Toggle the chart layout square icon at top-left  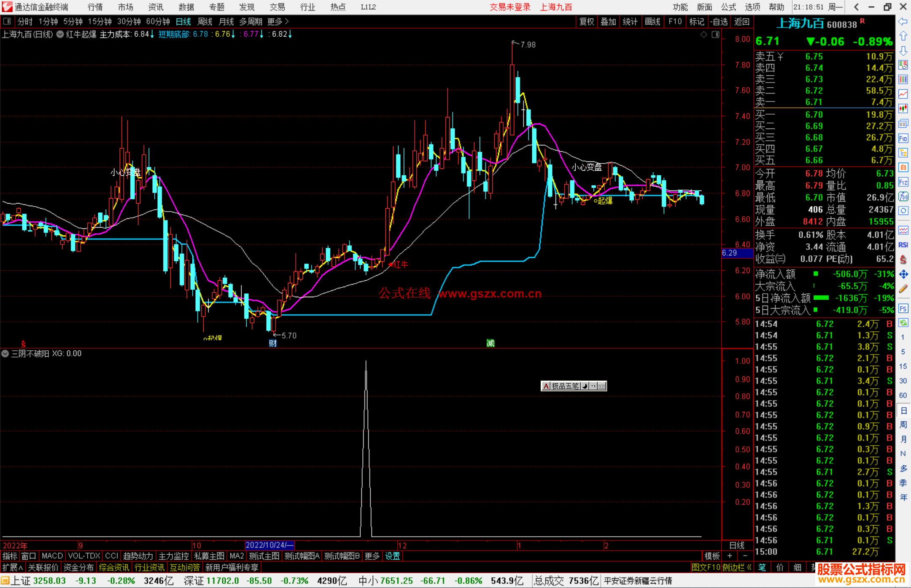point(7,21)
